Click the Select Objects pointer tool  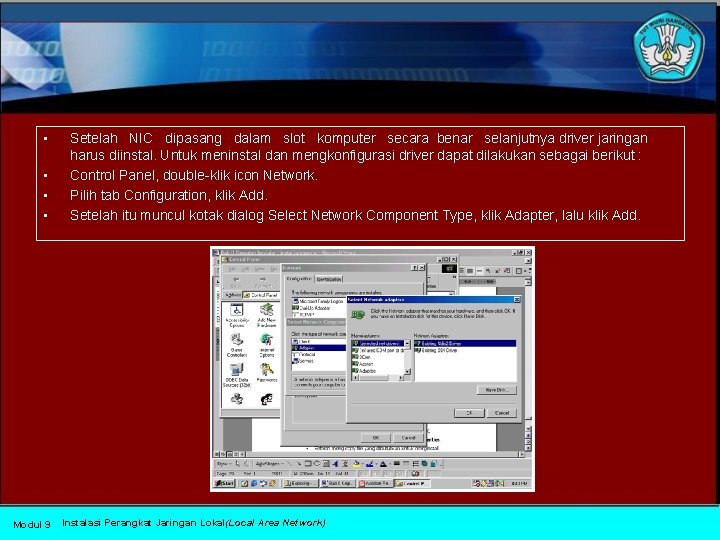click(237, 464)
